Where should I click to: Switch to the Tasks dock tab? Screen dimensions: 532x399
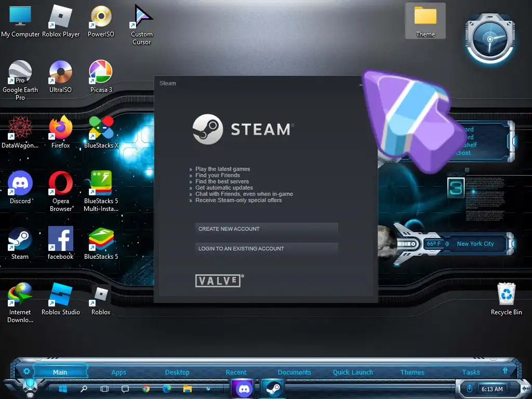[x=471, y=372]
